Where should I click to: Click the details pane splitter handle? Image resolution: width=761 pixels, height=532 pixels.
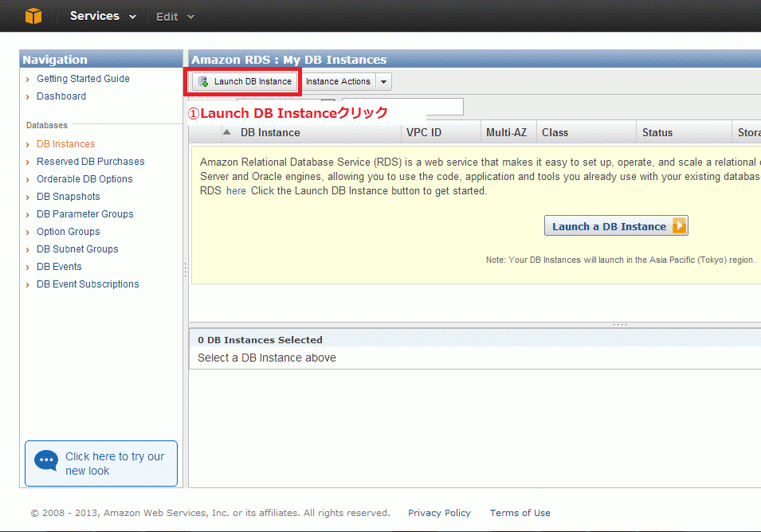(620, 324)
